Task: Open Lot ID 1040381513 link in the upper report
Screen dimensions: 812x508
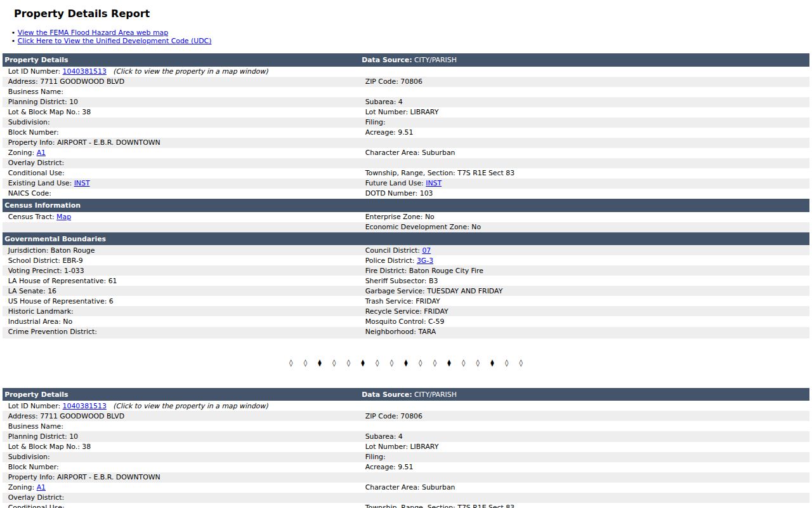Action: (x=84, y=71)
